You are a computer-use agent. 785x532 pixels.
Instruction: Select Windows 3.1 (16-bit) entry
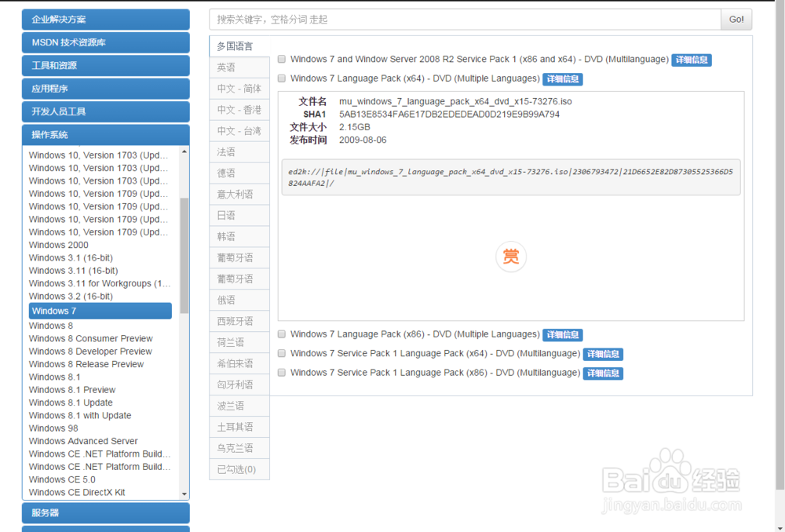pyautogui.click(x=71, y=257)
